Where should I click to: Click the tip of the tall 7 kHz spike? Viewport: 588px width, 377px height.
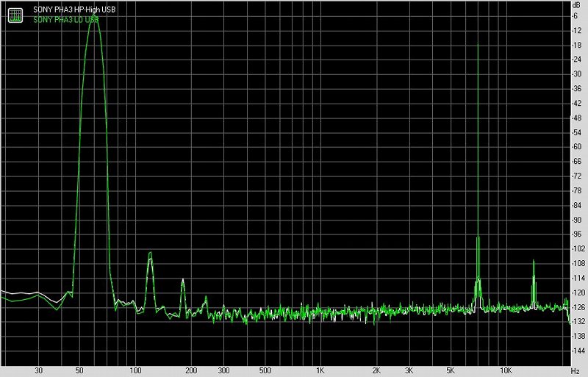point(478,45)
